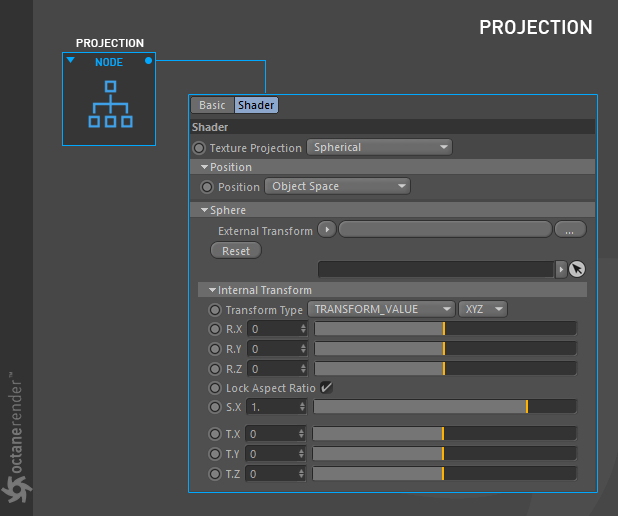
Task: Switch to the Basic tab
Action: pyautogui.click(x=212, y=105)
